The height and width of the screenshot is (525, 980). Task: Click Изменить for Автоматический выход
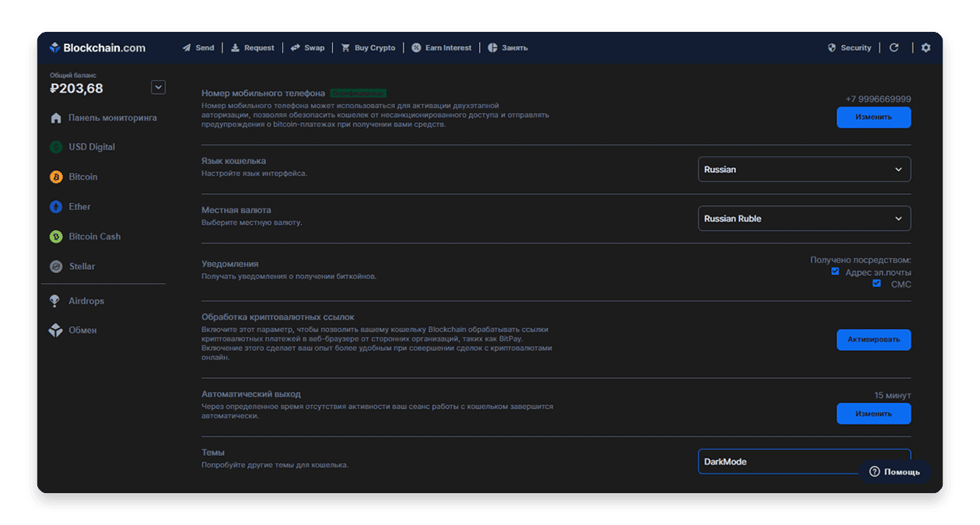tap(873, 414)
